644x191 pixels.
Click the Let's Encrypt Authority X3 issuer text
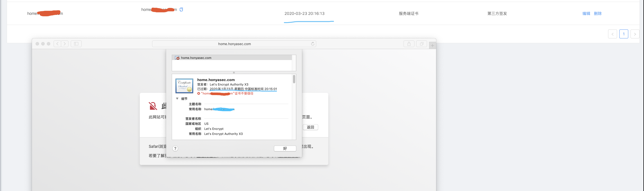(x=229, y=84)
